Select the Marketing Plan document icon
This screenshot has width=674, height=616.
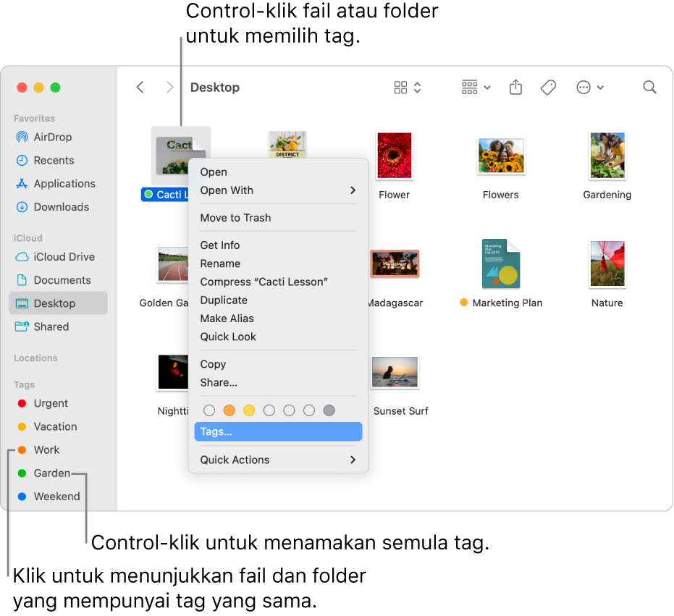click(x=501, y=263)
